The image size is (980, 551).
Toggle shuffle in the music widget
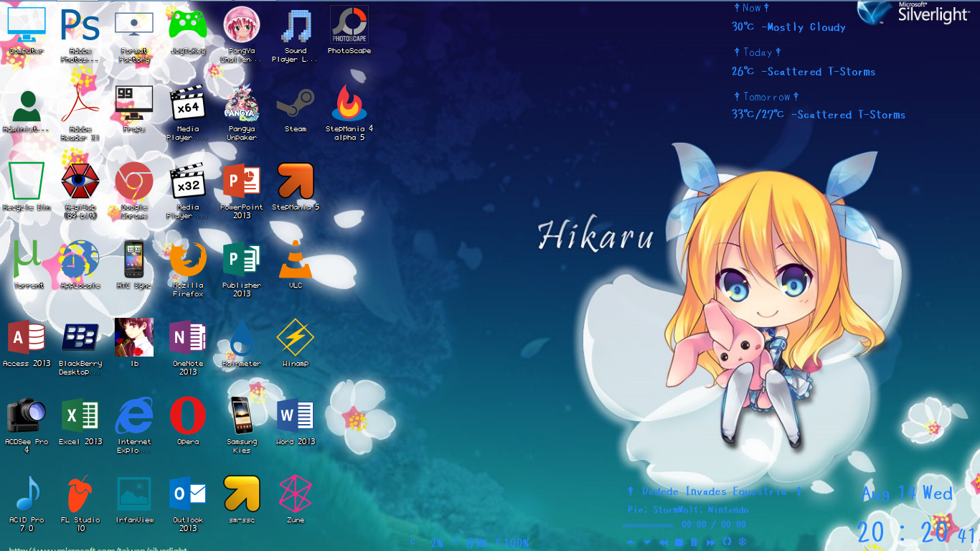click(x=743, y=542)
